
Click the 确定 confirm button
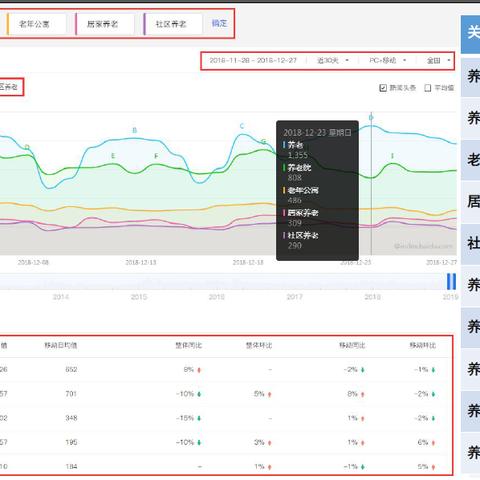219,23
